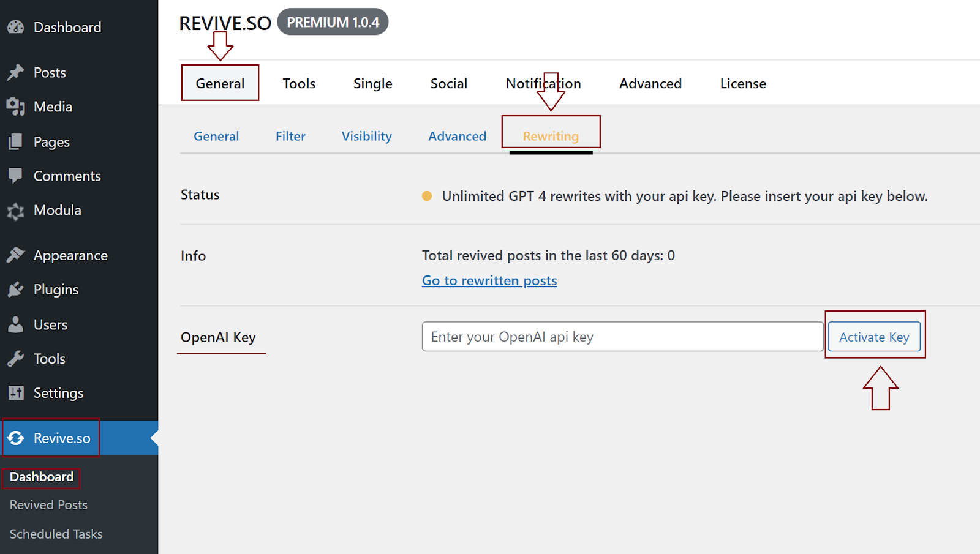
Task: Open Modula via its gear icon
Action: point(16,211)
